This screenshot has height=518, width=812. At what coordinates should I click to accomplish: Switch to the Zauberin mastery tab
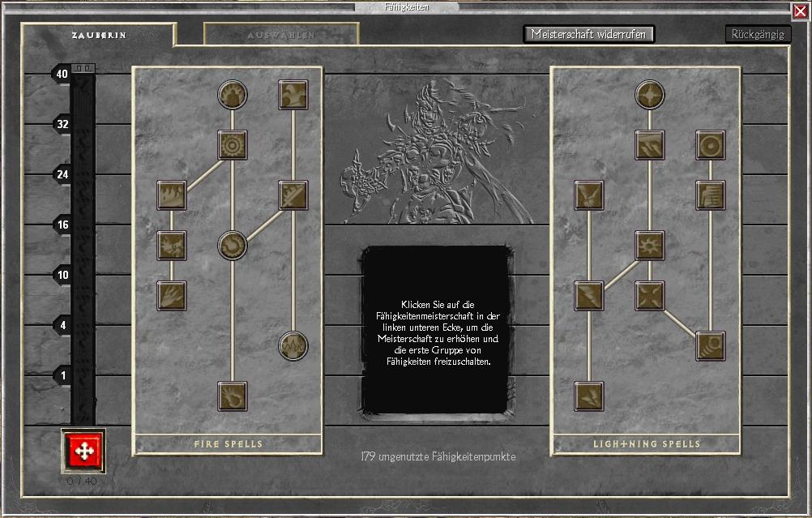click(x=97, y=35)
